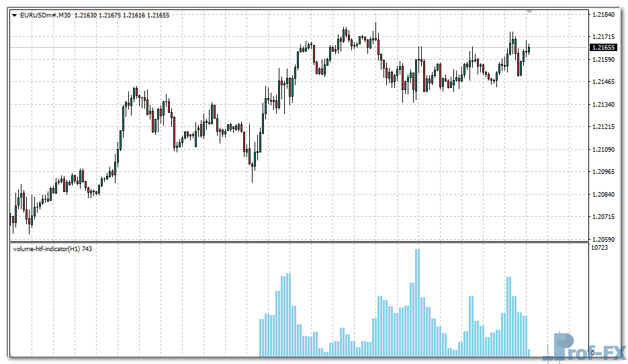The image size is (628, 364).
Task: Select the highlighted 1.21655 current price label
Action: coord(602,48)
